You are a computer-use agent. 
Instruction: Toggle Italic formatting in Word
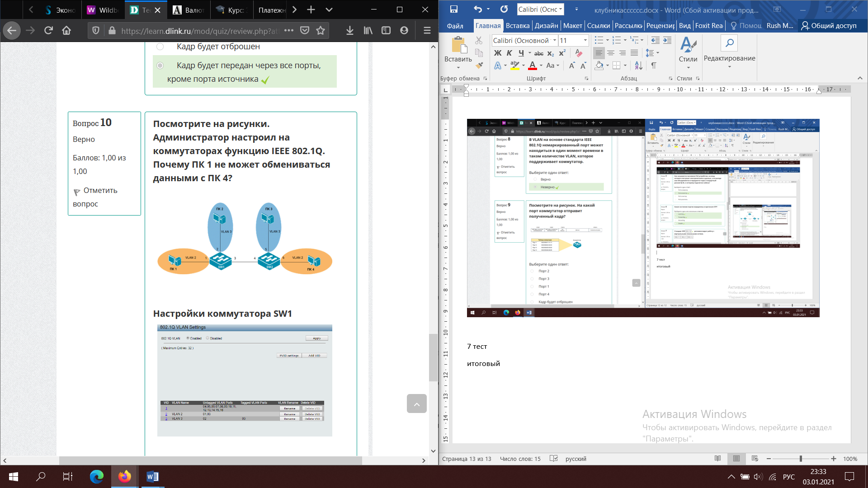(x=509, y=53)
